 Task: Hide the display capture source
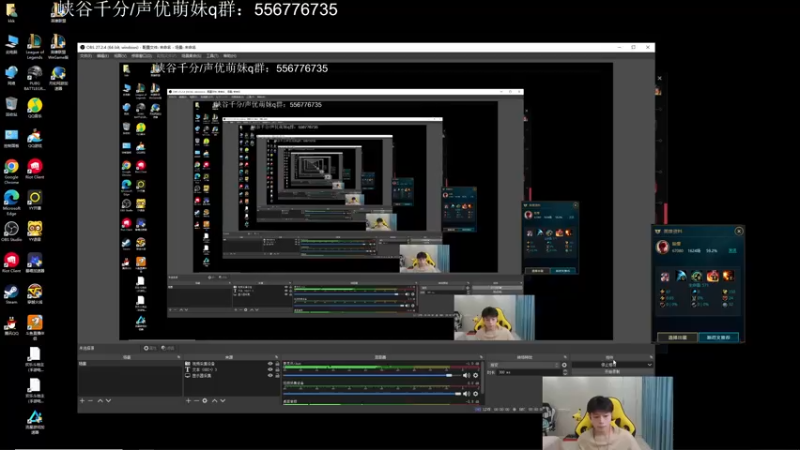pyautogui.click(x=270, y=376)
